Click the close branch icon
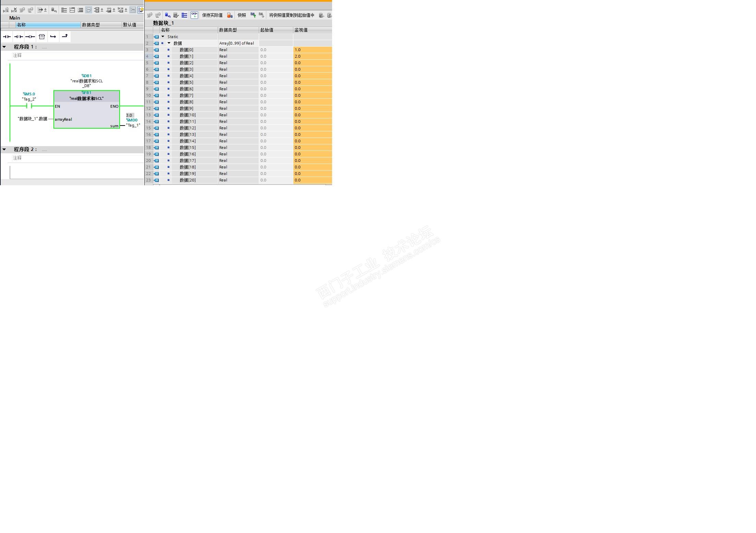 point(65,36)
